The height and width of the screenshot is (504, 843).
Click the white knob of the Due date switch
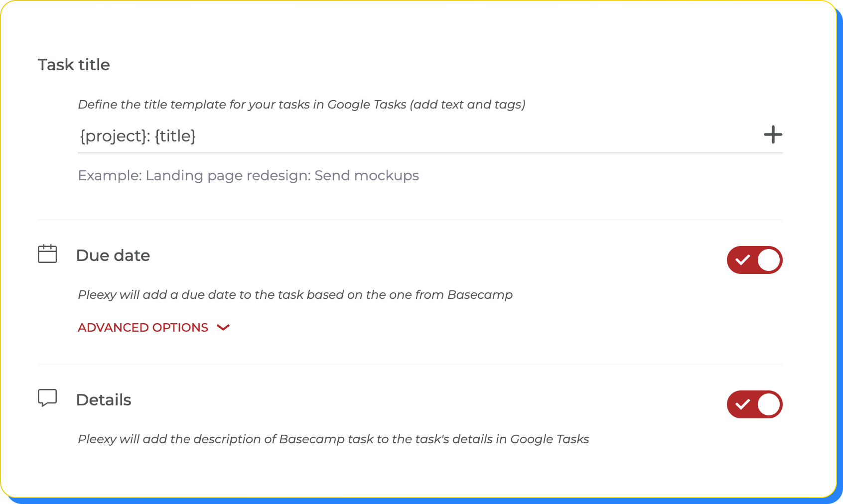[768, 259]
